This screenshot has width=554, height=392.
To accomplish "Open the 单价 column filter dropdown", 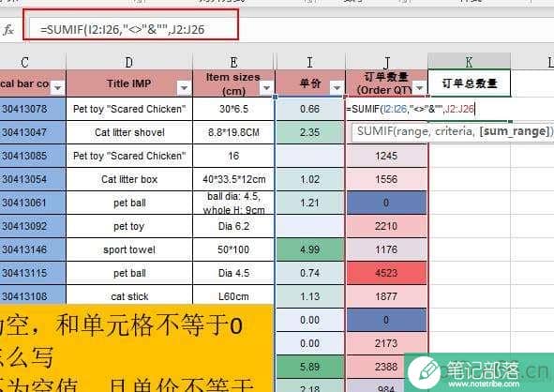I will (337, 87).
